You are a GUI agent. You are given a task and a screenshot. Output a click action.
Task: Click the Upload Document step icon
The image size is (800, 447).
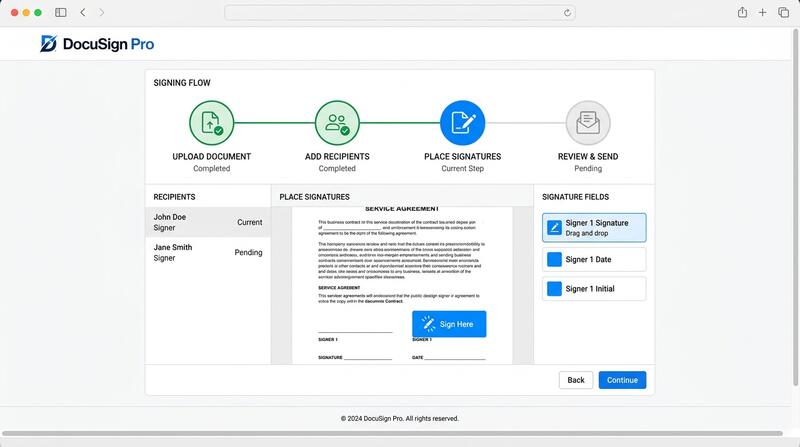[211, 123]
